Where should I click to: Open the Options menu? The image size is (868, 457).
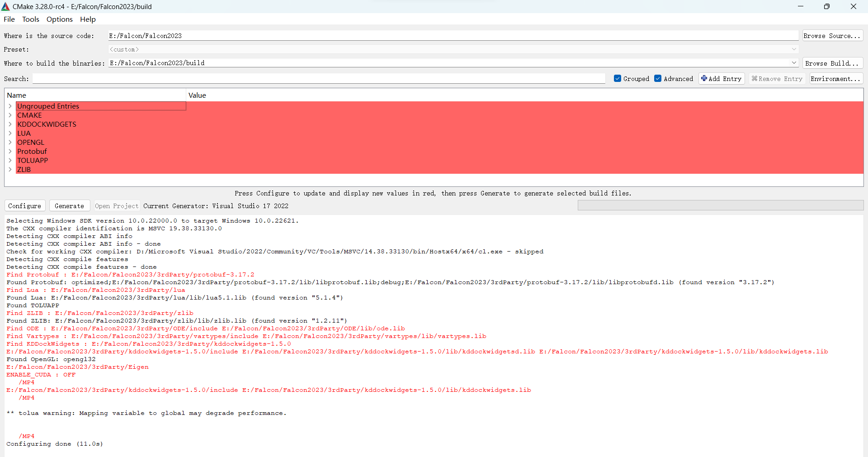click(x=59, y=19)
